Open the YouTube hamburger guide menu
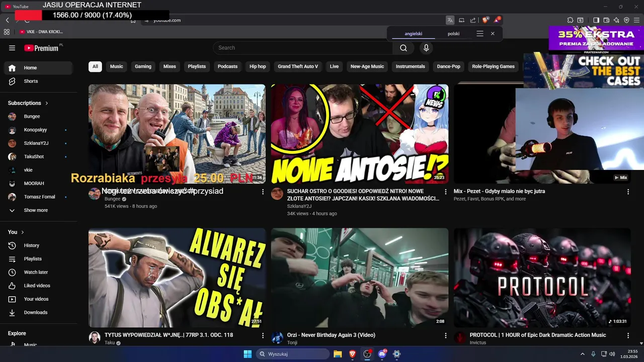This screenshot has width=644, height=362. [12, 48]
